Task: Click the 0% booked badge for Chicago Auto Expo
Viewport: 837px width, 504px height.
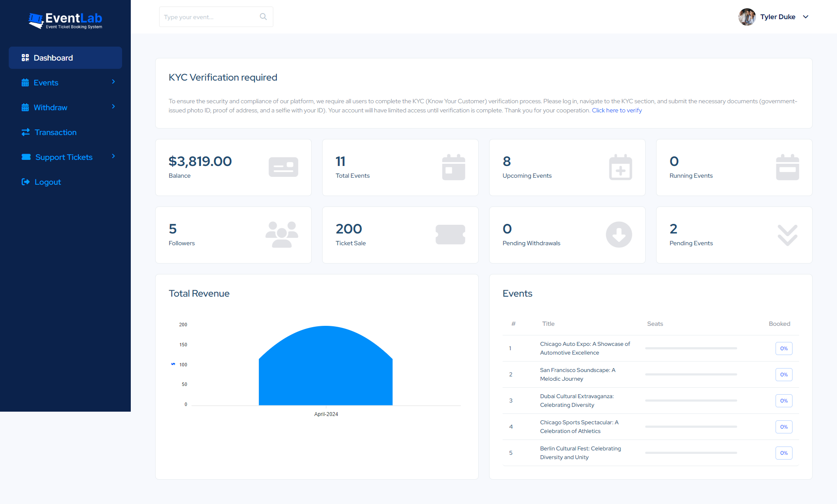Action: (783, 348)
